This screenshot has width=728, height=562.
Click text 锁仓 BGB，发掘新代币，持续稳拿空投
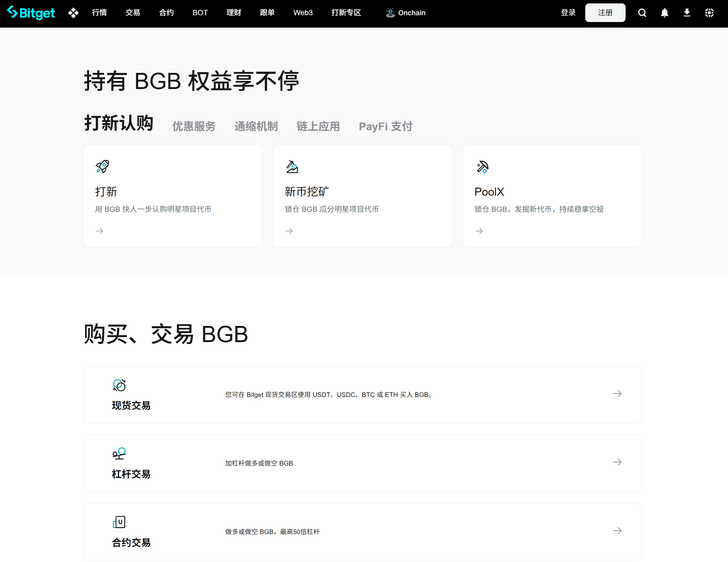point(539,209)
